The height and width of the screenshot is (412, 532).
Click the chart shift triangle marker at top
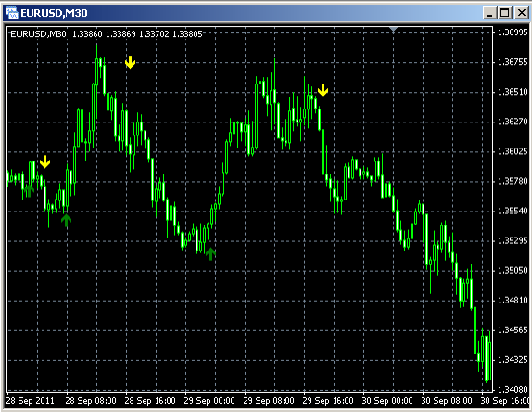click(x=394, y=30)
